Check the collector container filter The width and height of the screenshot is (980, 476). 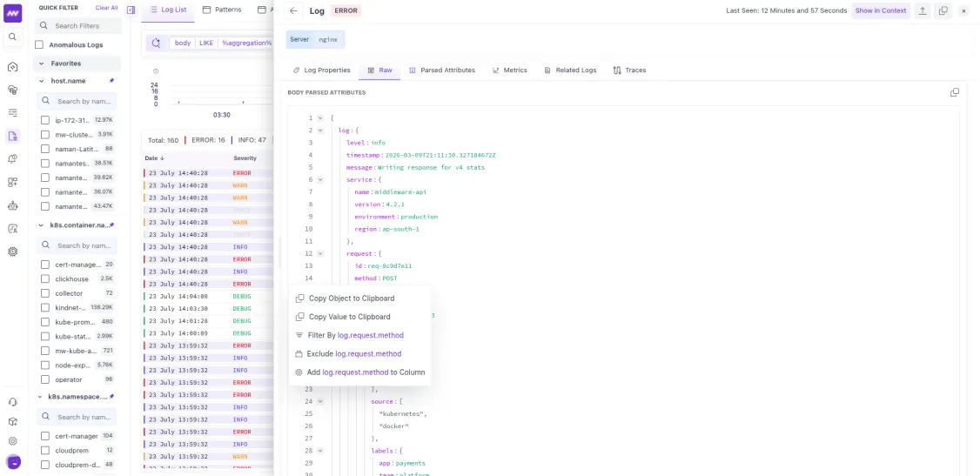[x=45, y=293]
